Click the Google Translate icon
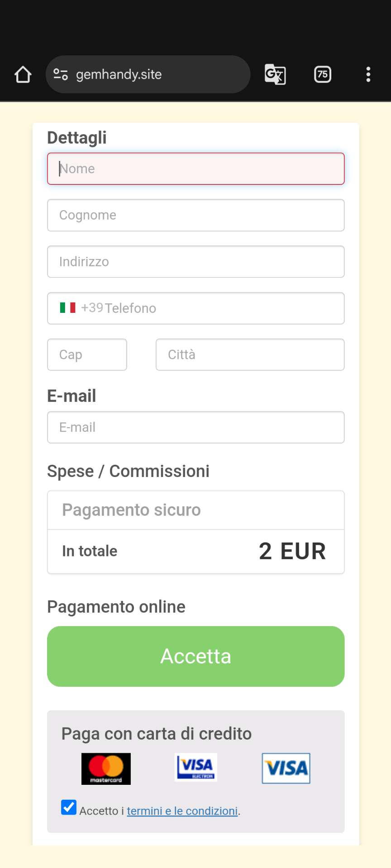The width and height of the screenshot is (391, 868). pos(275,75)
